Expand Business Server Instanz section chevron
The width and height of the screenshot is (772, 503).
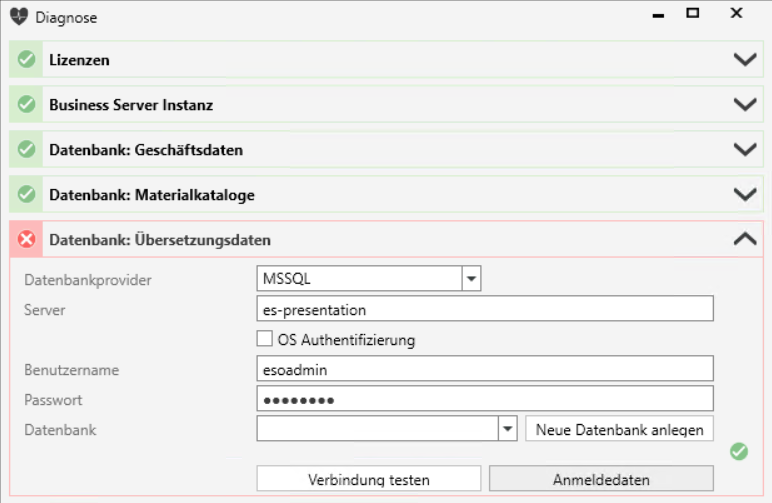tap(745, 104)
